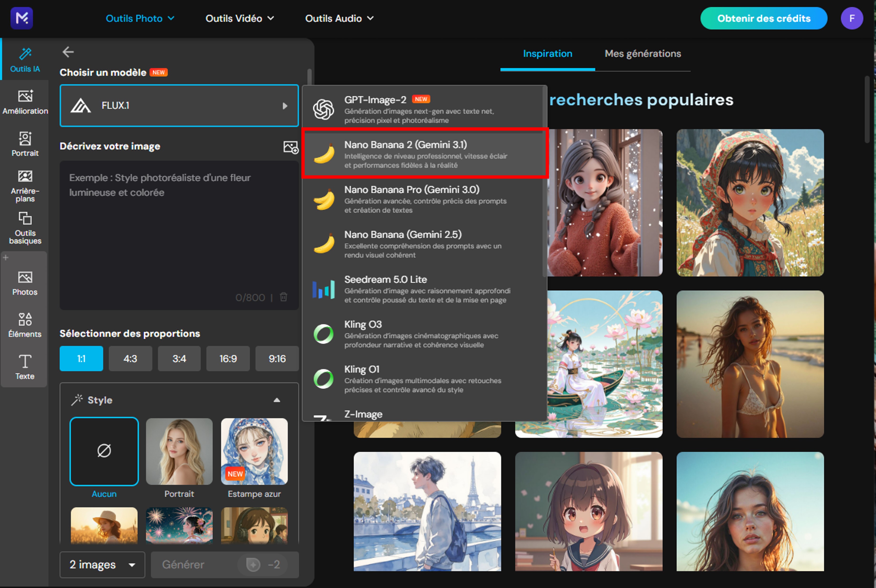Open the Outils IA sidebar panel
This screenshot has height=588, width=876.
click(25, 60)
